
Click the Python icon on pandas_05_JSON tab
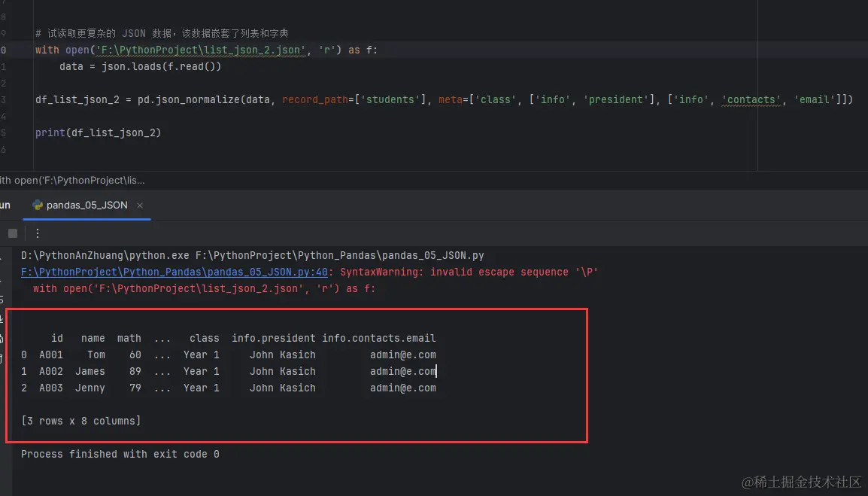[38, 205]
